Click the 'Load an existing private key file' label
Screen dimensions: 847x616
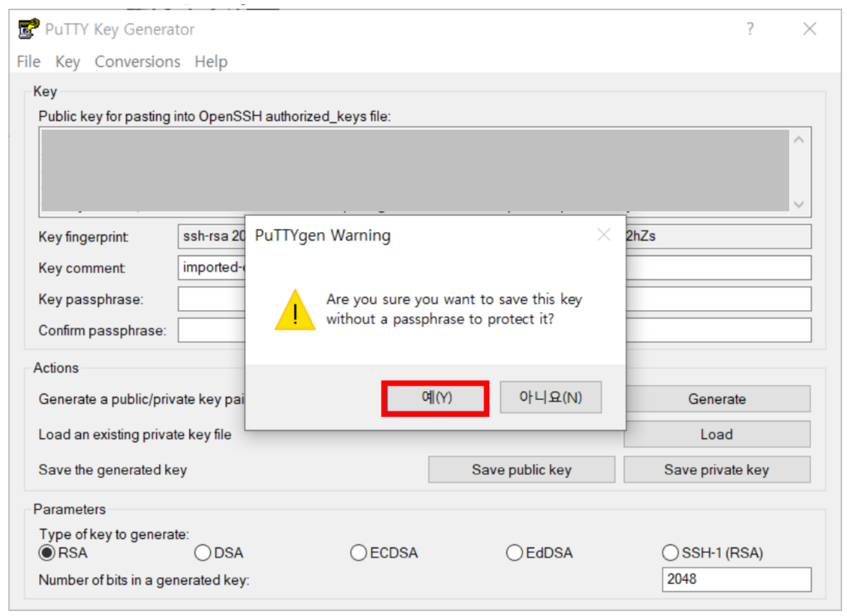[135, 434]
